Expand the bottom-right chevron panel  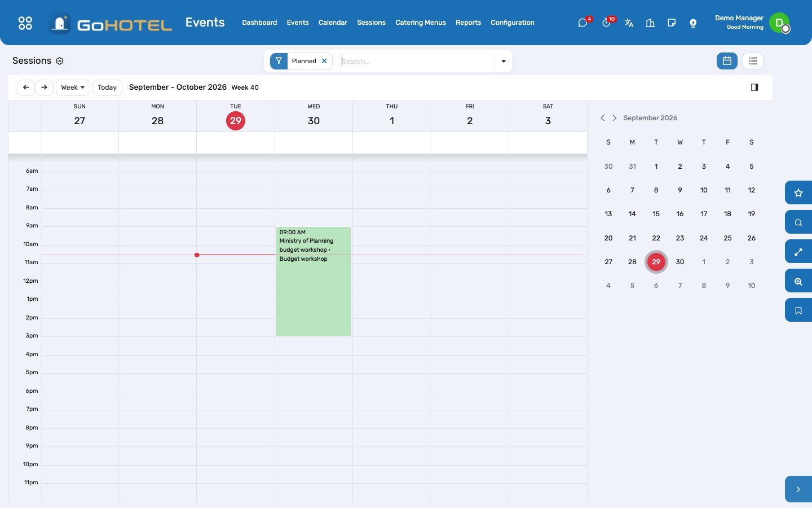(x=798, y=489)
